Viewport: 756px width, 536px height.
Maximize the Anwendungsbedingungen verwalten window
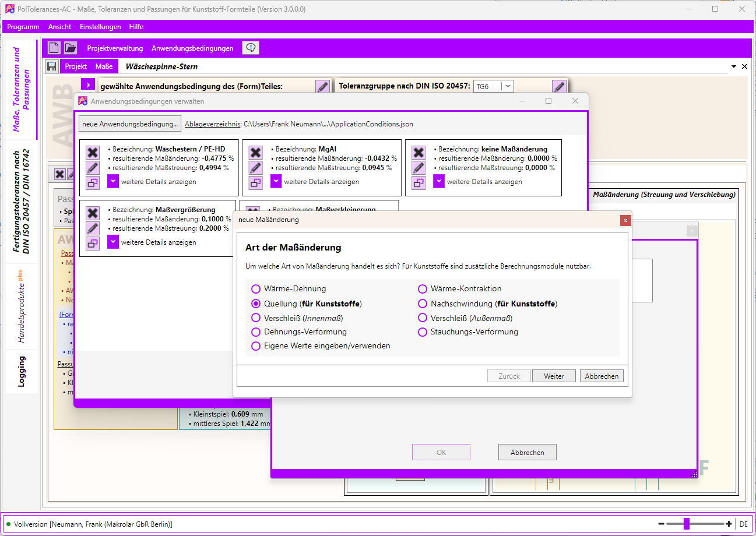click(x=548, y=101)
